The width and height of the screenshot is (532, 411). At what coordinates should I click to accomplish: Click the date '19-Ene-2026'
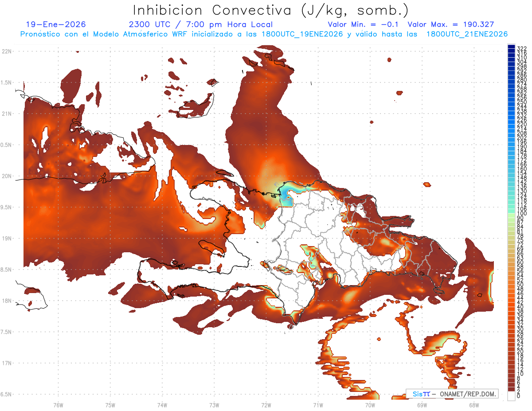click(56, 25)
